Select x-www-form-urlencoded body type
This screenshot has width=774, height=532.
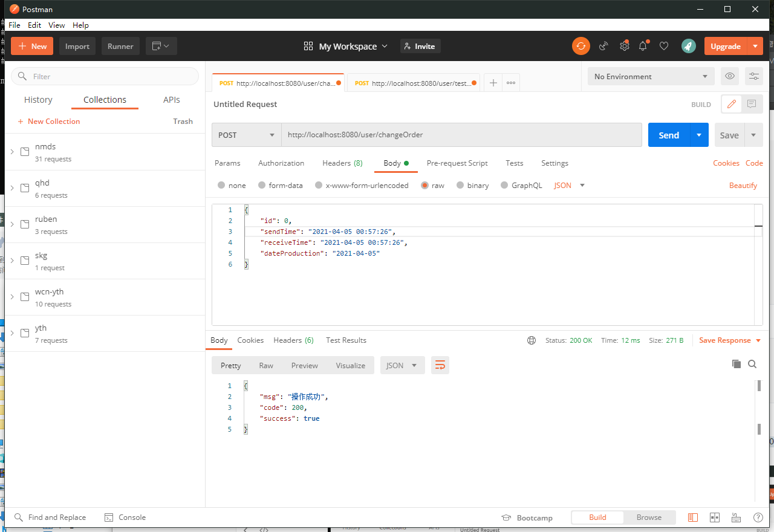pos(319,186)
